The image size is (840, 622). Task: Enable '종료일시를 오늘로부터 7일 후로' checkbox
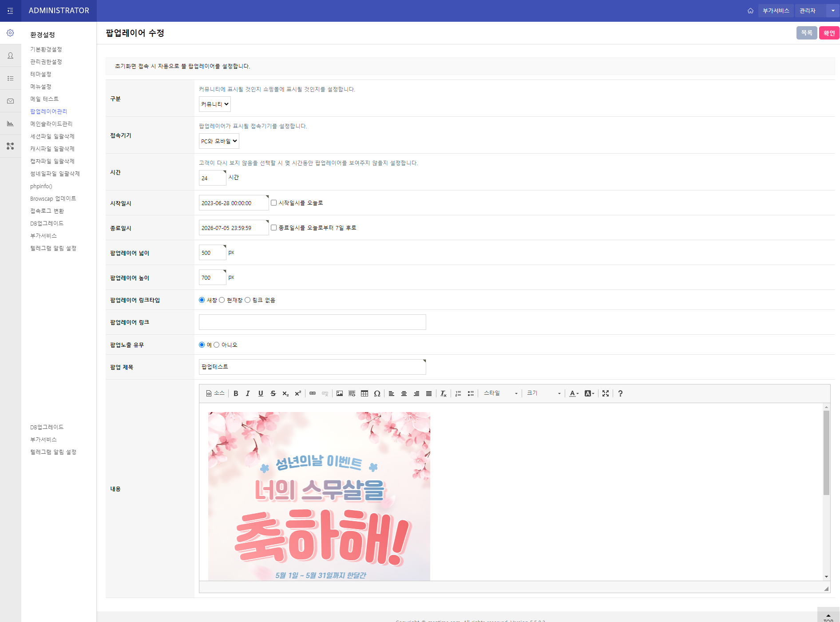point(274,228)
